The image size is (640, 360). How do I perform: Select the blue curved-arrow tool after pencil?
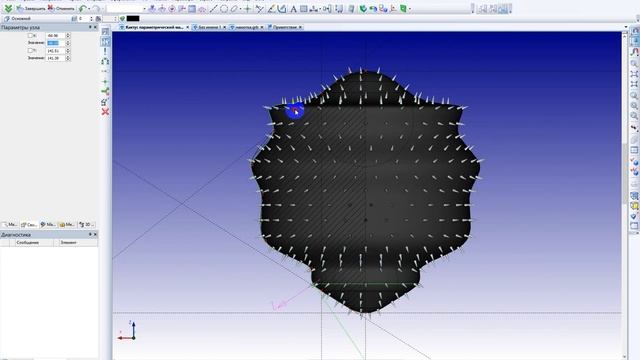pyautogui.click(x=282, y=9)
